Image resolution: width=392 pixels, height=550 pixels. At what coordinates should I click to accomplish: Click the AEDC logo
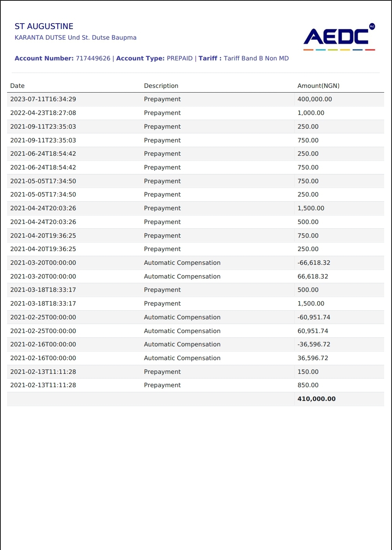[336, 37]
